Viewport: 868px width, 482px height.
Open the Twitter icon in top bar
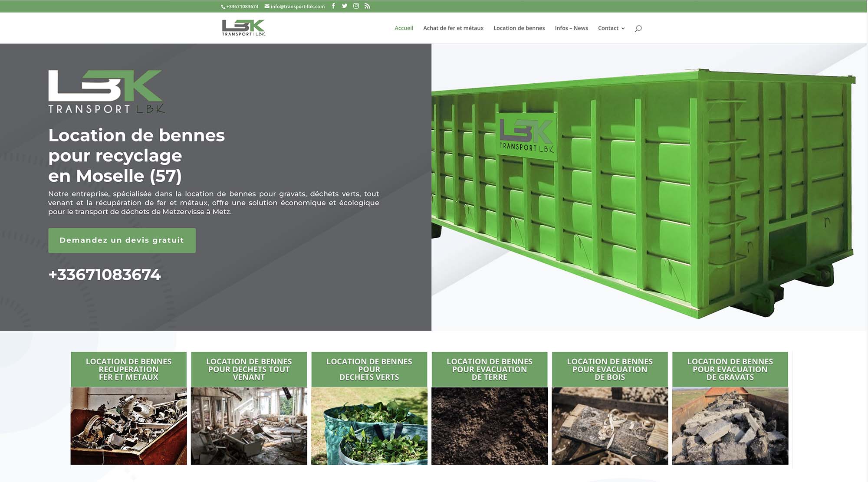coord(345,6)
